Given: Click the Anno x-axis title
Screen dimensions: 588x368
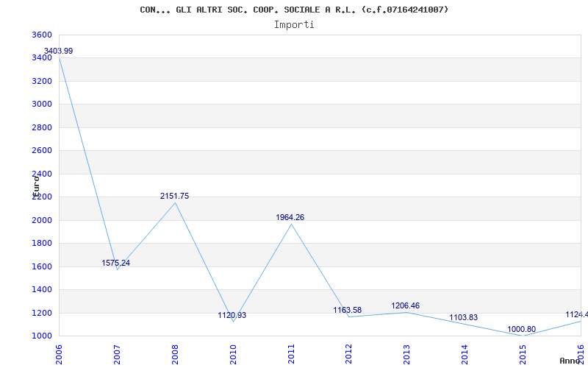Looking at the screenshot, I should pos(570,361).
